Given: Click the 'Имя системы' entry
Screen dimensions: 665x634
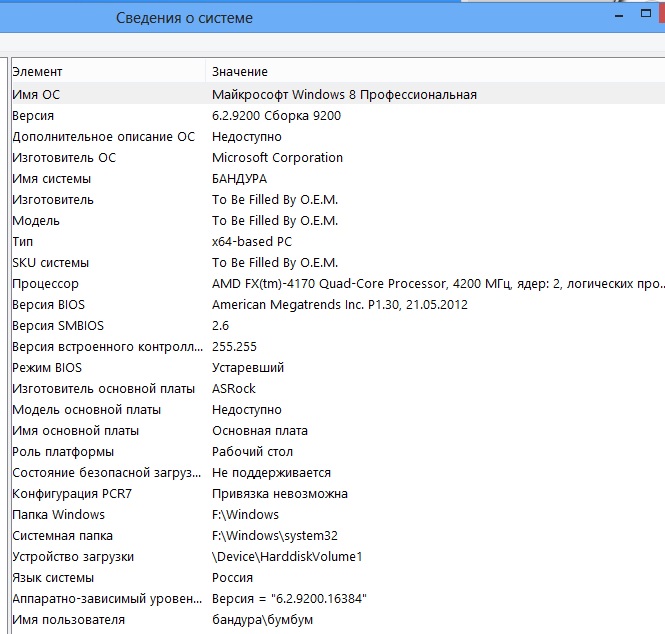Looking at the screenshot, I should (x=52, y=178).
